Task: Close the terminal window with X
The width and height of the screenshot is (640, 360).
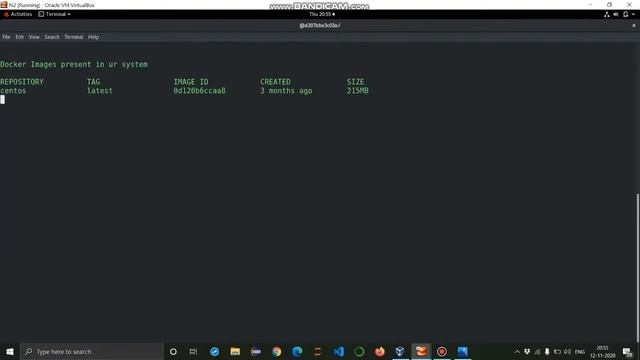Action: click(634, 25)
